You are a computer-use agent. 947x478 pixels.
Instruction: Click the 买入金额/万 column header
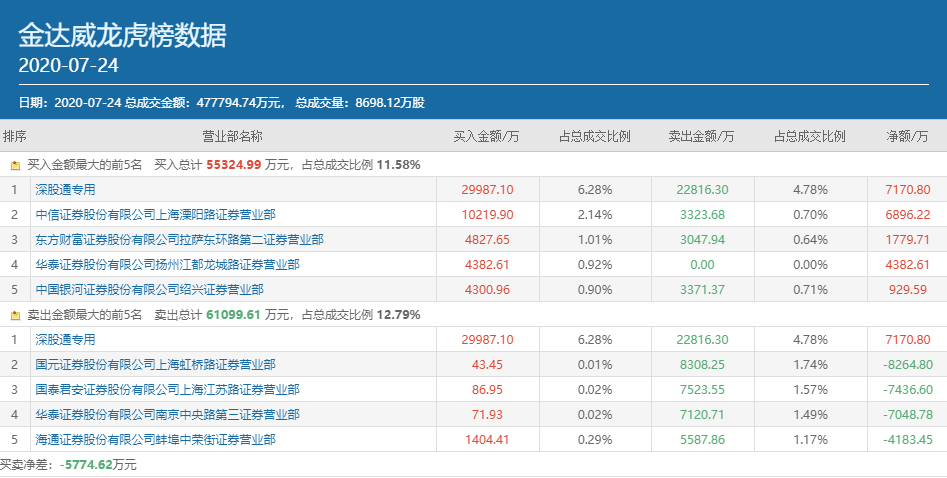pyautogui.click(x=486, y=136)
